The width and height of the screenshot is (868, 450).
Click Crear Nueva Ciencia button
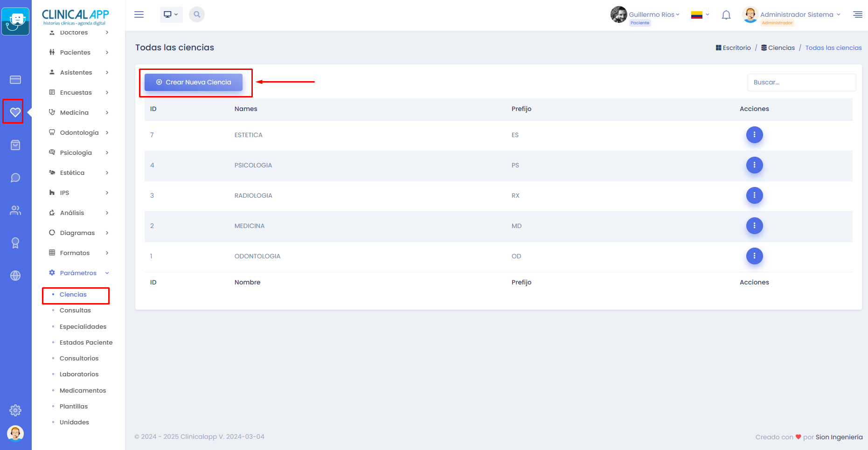coord(194,83)
